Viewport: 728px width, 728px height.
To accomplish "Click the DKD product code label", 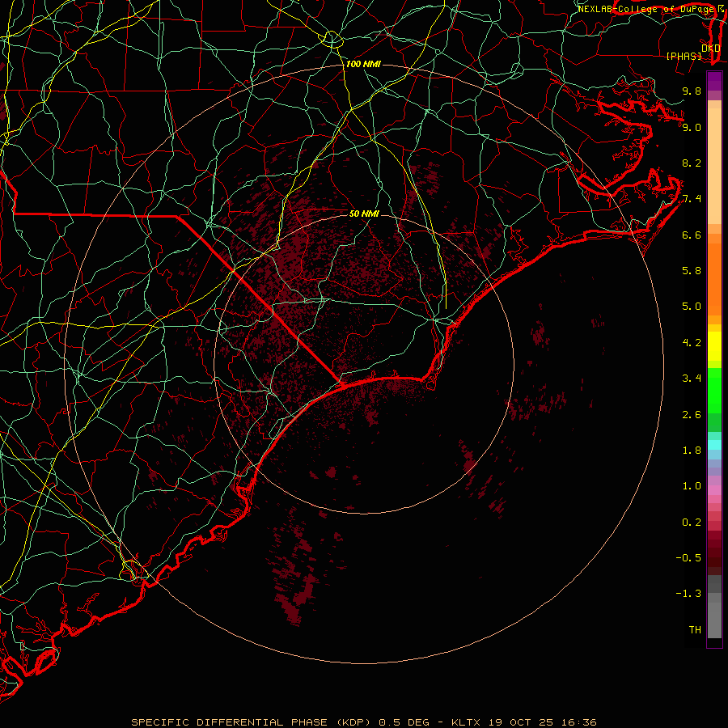I will pyautogui.click(x=710, y=48).
